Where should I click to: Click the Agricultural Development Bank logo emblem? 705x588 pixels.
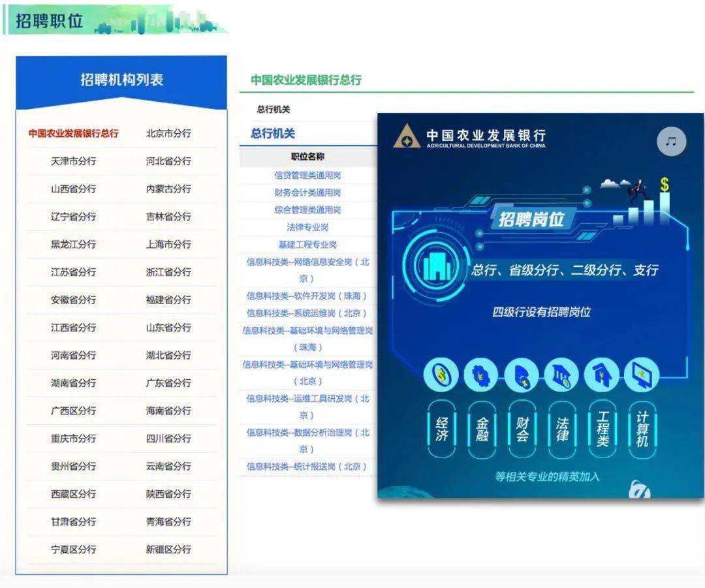(407, 136)
